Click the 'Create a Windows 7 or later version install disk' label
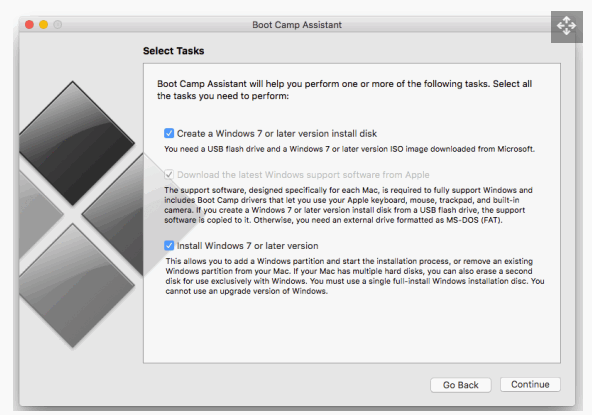Viewport: 592px width, 415px height. click(x=277, y=134)
